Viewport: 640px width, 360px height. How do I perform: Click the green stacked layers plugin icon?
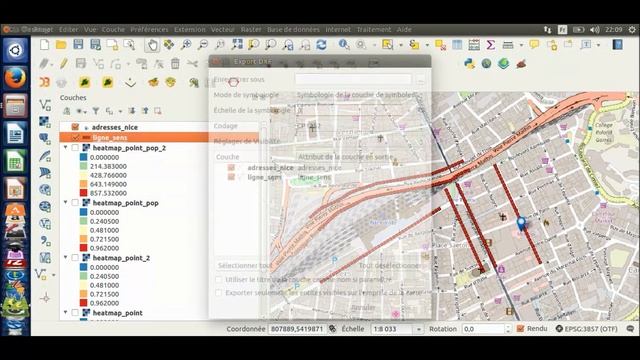[503, 64]
